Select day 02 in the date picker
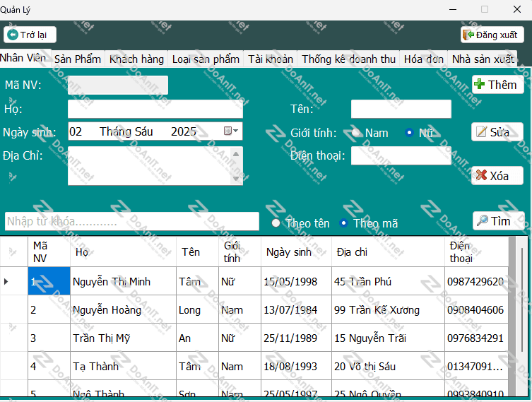Screen dimensions: 532x402 [x=76, y=131]
